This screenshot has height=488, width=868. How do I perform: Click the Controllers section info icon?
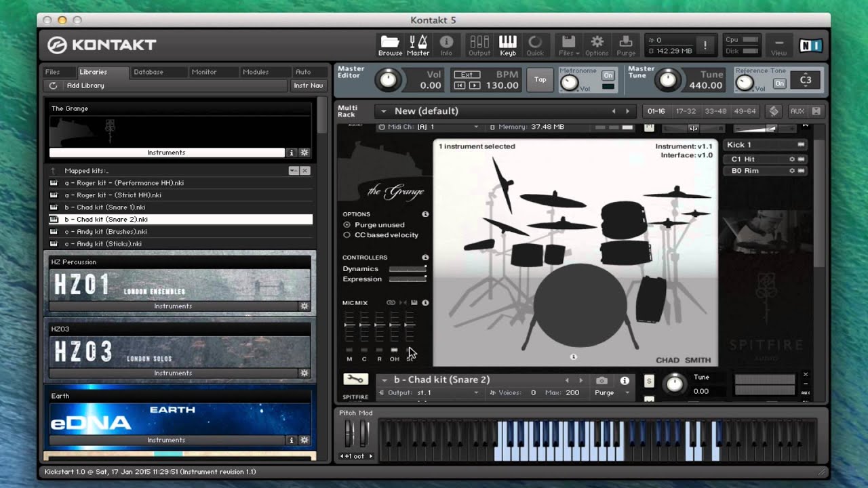pos(425,258)
